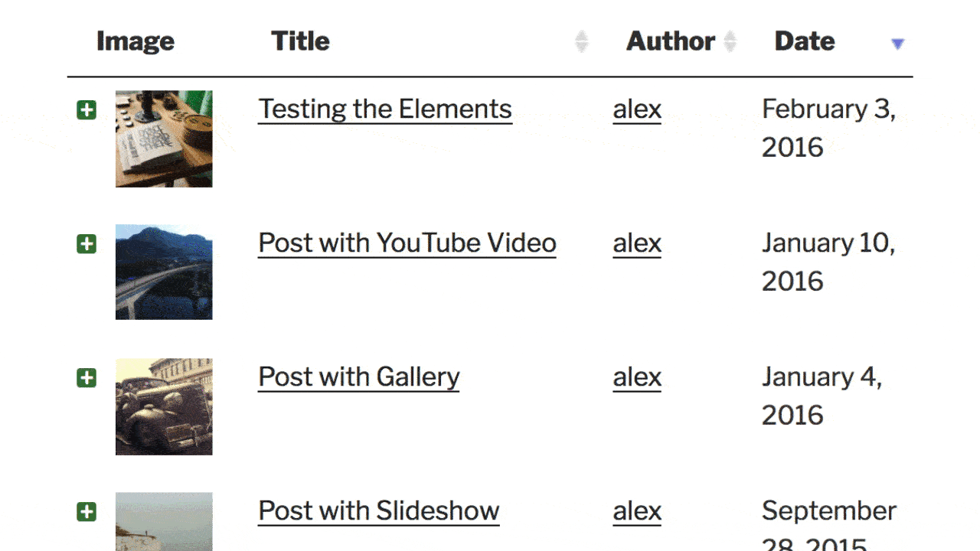The width and height of the screenshot is (980, 551).
Task: Select the vintage car thumbnail
Action: 164,406
